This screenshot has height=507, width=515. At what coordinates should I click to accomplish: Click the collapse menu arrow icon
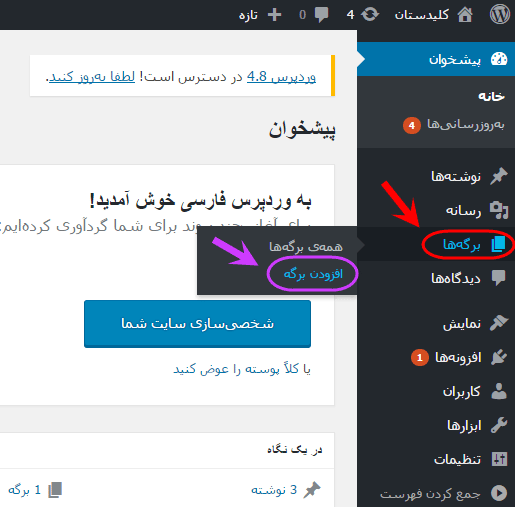499,493
